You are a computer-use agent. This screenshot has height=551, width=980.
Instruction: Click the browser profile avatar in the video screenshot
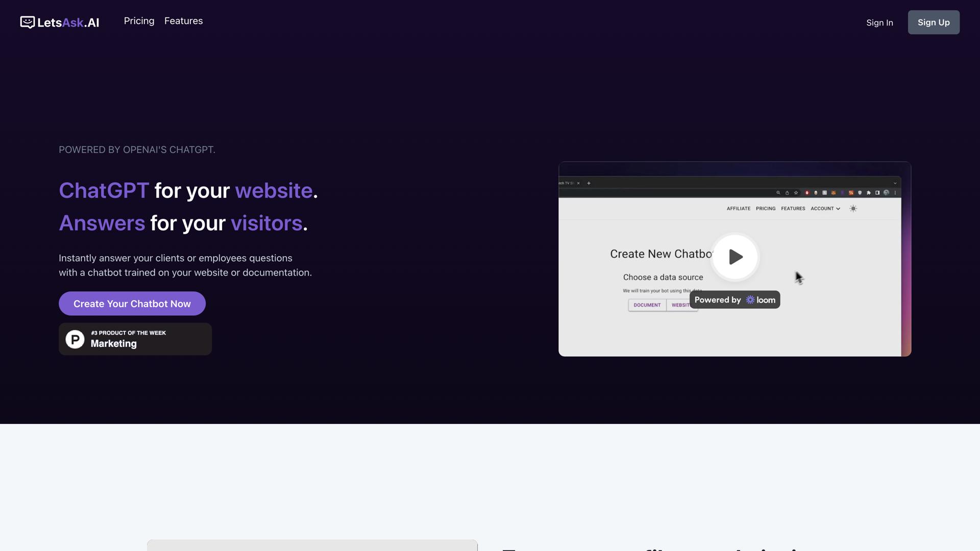(887, 193)
